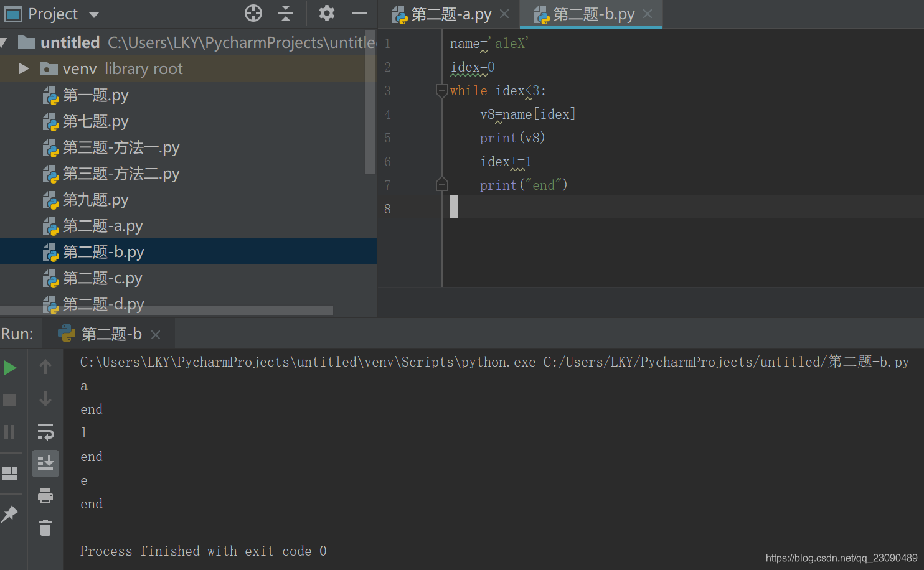This screenshot has height=570, width=924.
Task: Close the 第二题-b run tab
Action: pyautogui.click(x=156, y=335)
